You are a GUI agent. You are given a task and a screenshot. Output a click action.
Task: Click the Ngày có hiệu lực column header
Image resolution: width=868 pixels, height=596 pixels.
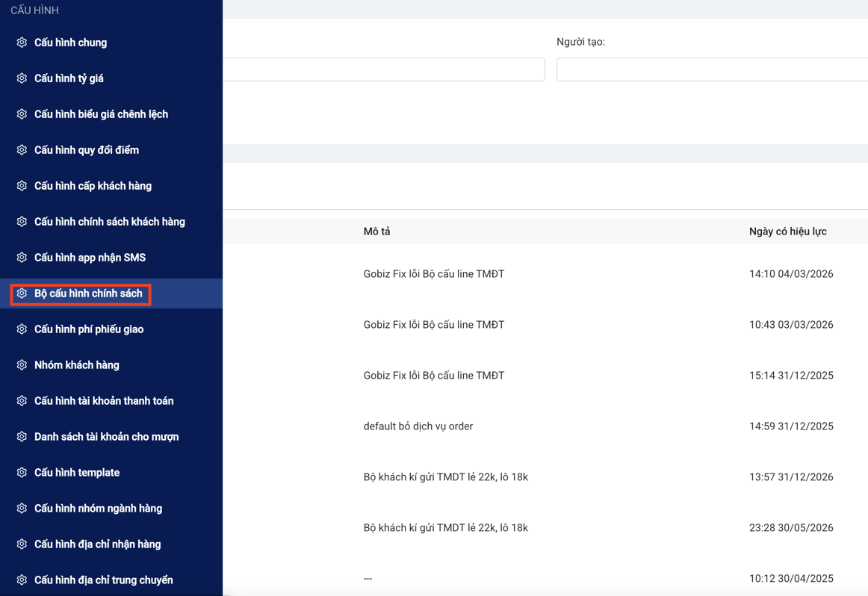tap(787, 232)
